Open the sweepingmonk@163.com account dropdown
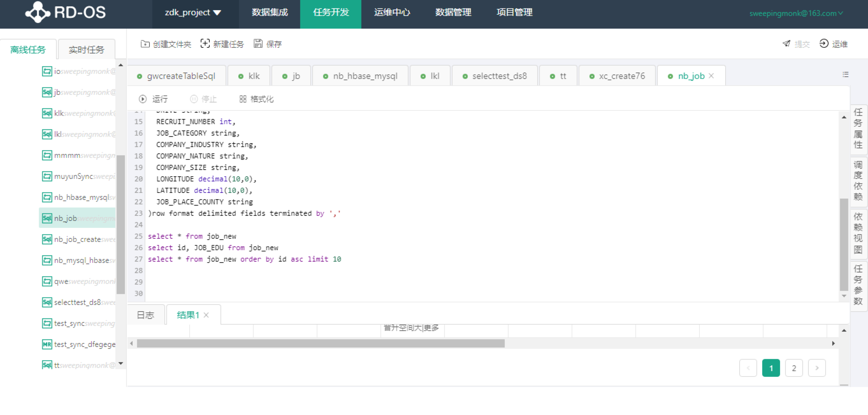The image size is (868, 415). click(x=796, y=13)
